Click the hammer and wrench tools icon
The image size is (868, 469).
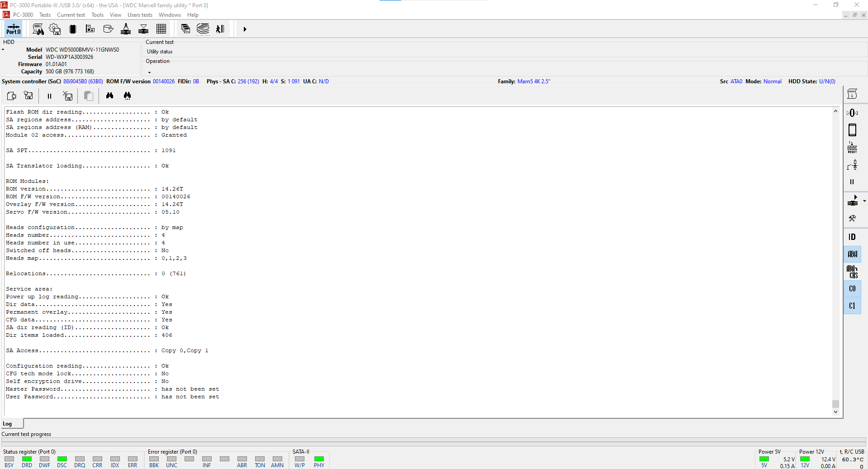click(x=852, y=219)
